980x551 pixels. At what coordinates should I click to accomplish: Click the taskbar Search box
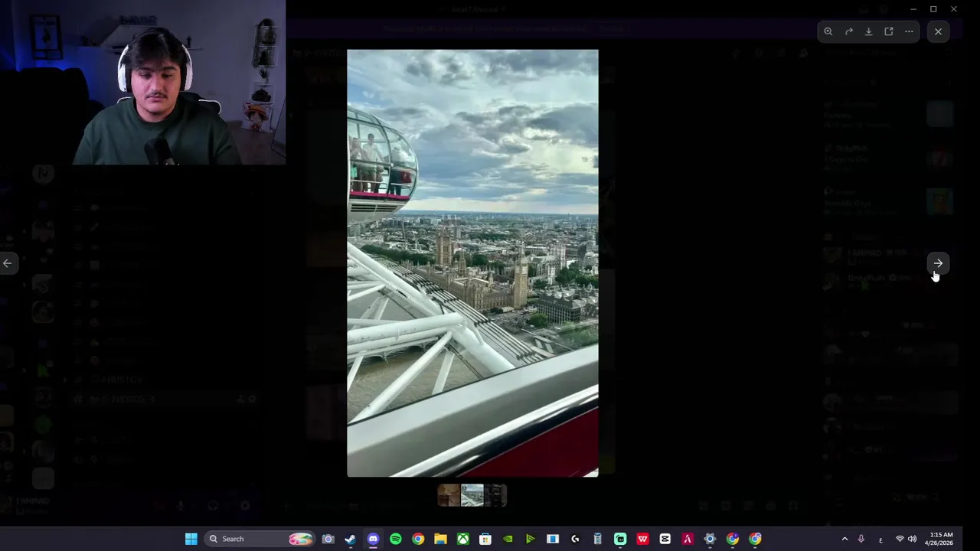tap(260, 539)
